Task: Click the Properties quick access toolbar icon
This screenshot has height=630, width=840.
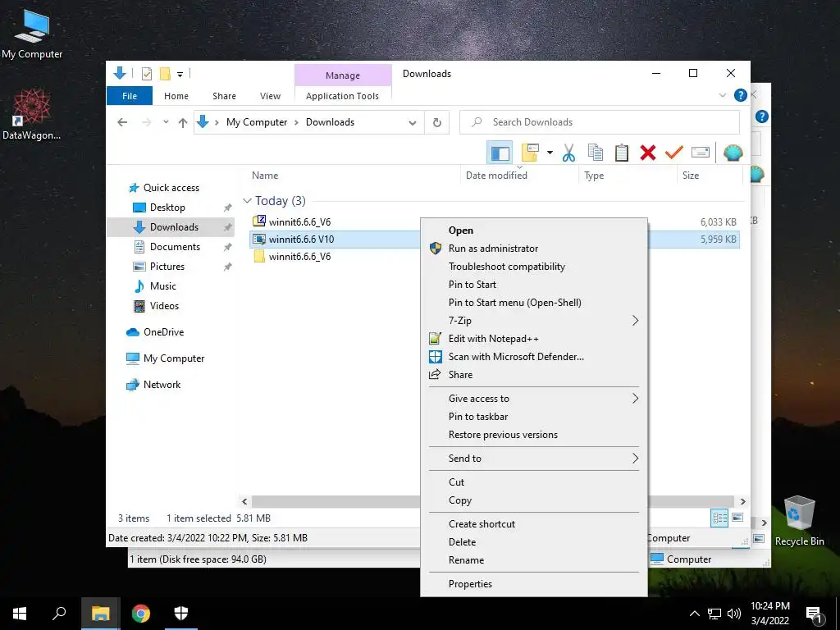Action: point(147,74)
